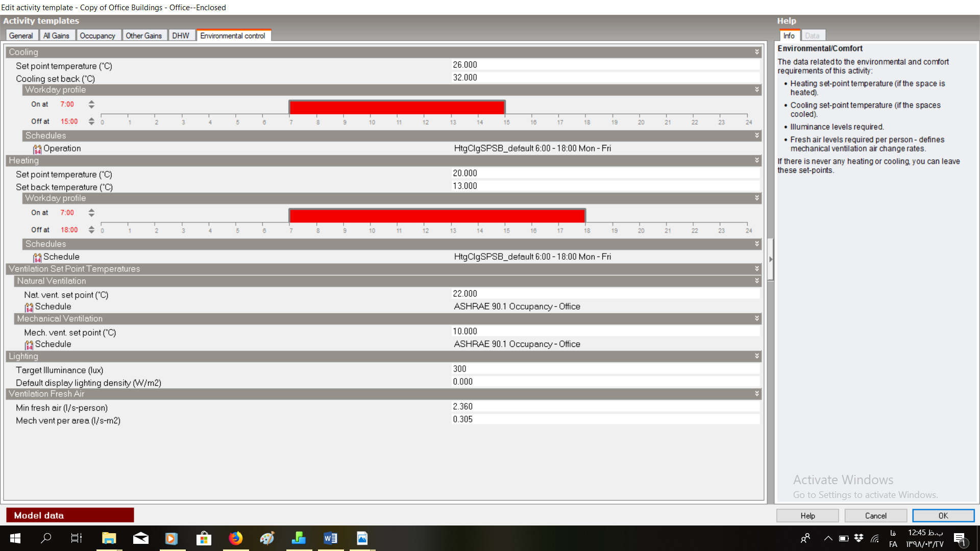Click heating workday profile red bar

point(437,216)
